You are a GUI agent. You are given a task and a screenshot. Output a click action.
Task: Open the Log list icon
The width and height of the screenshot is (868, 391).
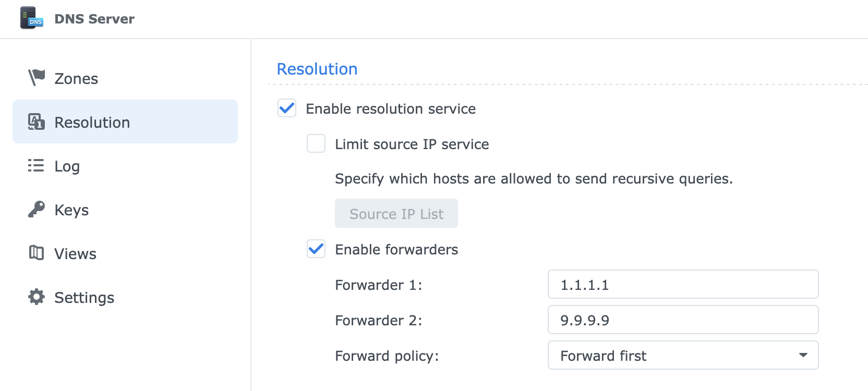click(x=35, y=166)
